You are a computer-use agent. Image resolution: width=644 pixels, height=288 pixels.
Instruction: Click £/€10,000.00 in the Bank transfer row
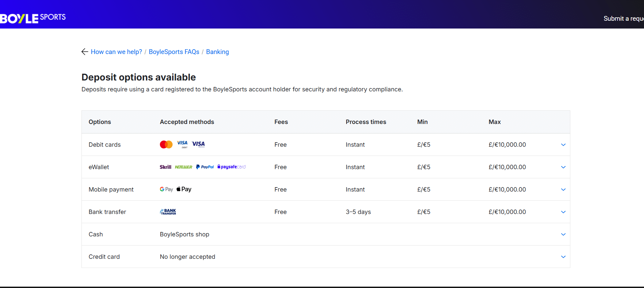[507, 212]
